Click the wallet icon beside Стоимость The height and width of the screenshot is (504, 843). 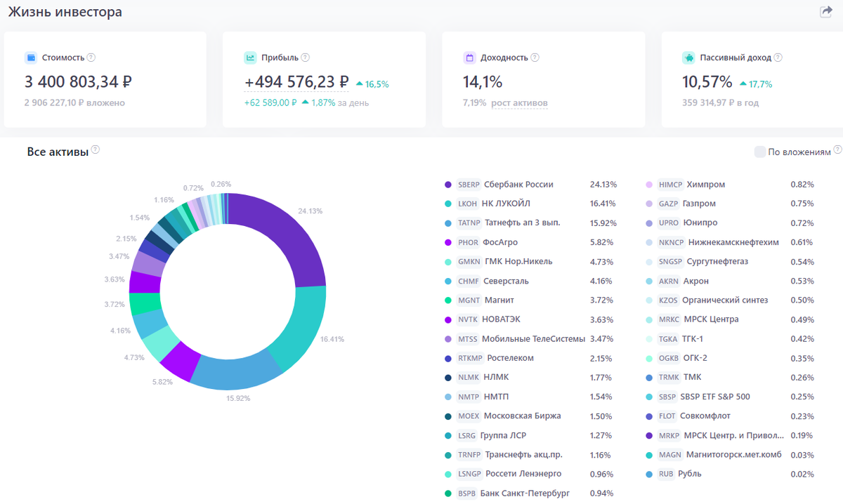pyautogui.click(x=30, y=58)
